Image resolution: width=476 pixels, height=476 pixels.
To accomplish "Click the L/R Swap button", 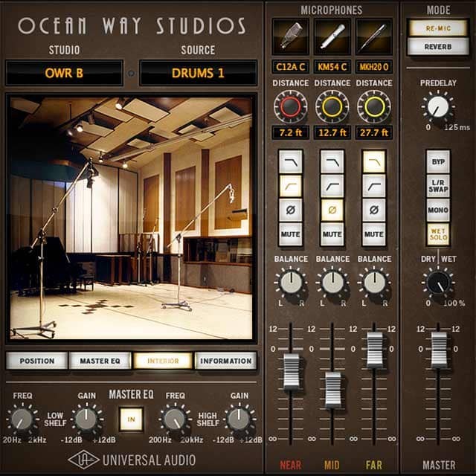I will click(438, 185).
